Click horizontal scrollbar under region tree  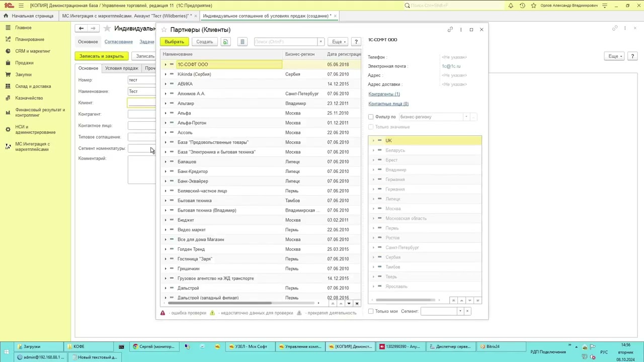pos(405,300)
